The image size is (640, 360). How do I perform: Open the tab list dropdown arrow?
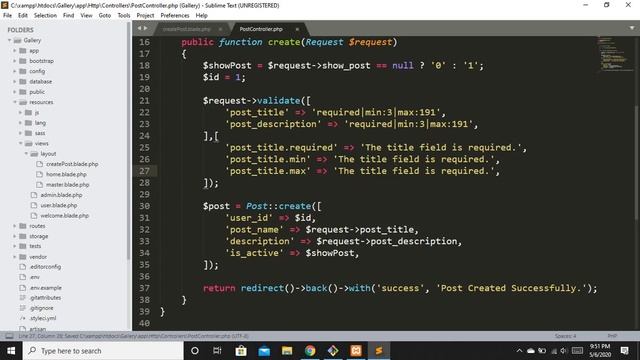pos(632,28)
